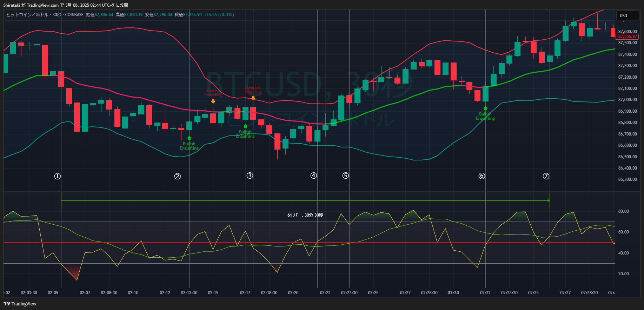This screenshot has height=310, width=644.
Task: Click the 02:35 time axis label
Action: point(533,293)
